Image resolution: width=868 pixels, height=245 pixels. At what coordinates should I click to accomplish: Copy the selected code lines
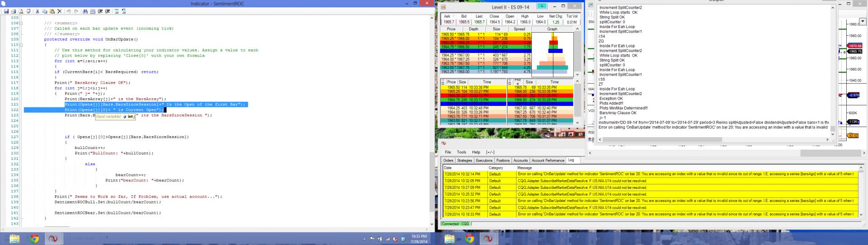(x=44, y=11)
